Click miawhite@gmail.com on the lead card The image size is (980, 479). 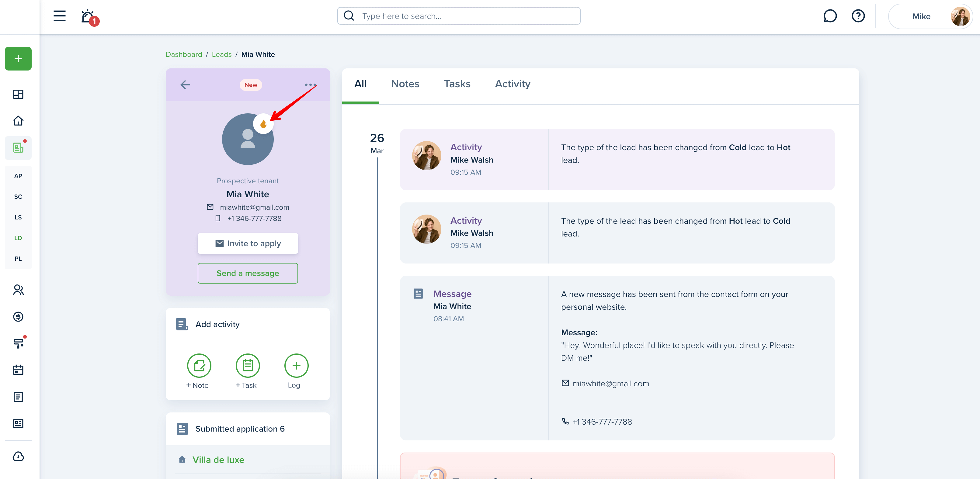(x=254, y=207)
